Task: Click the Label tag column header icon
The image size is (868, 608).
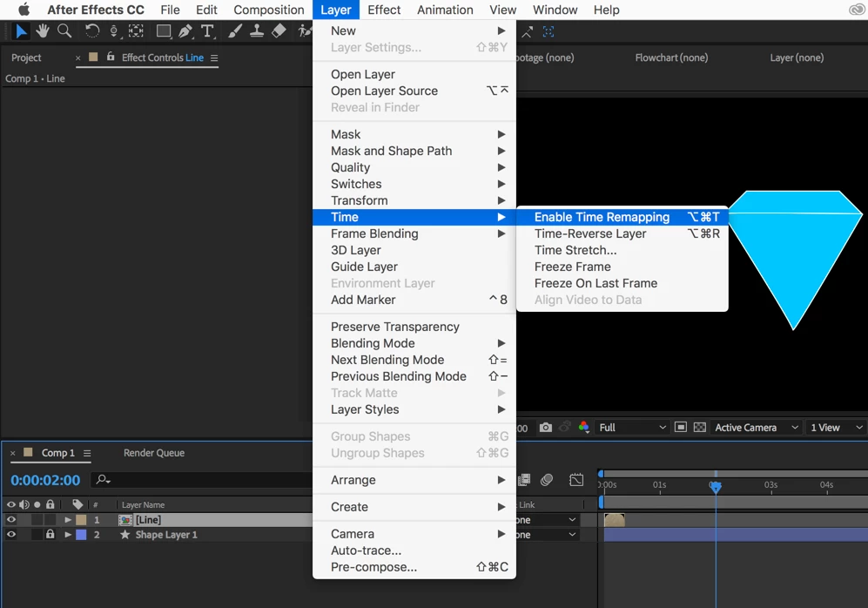Action: coord(77,504)
